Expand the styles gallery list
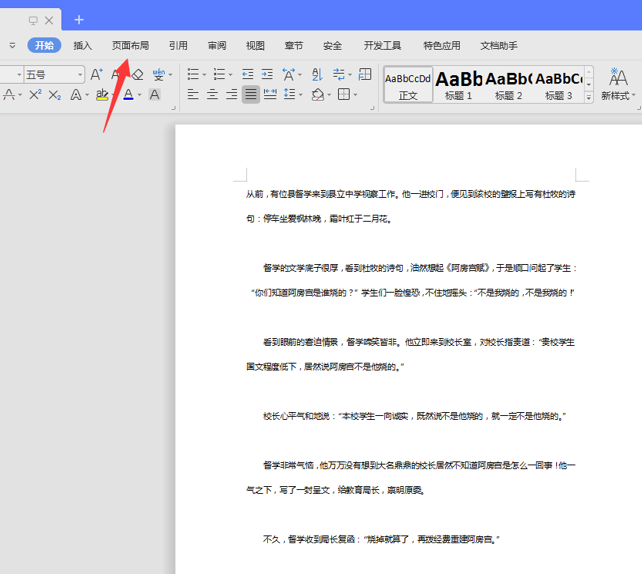 589,97
